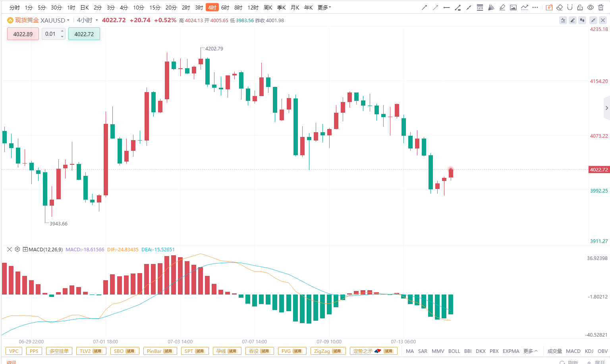610x364 pixels.
Task: Select the trend projection line tool
Action: coord(525,8)
